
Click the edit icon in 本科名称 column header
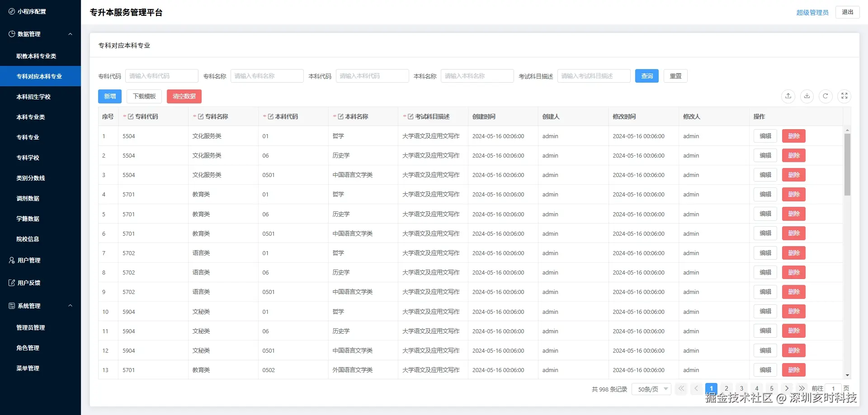click(341, 117)
